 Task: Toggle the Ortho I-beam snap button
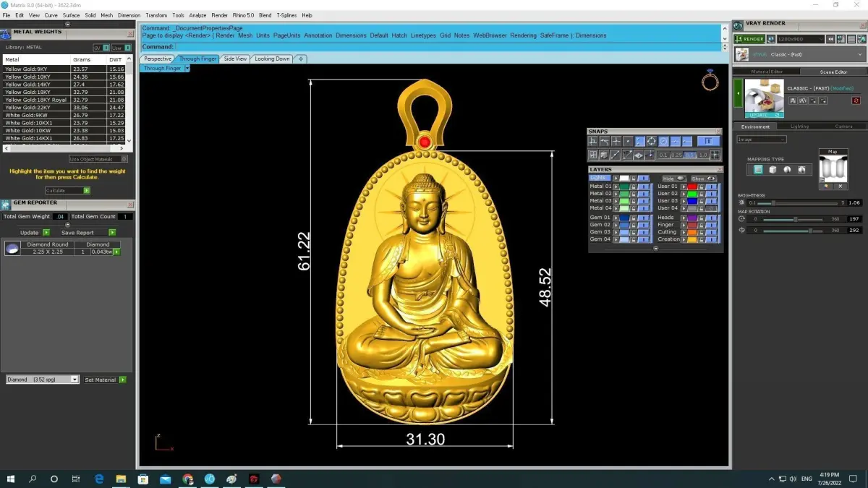(708, 141)
